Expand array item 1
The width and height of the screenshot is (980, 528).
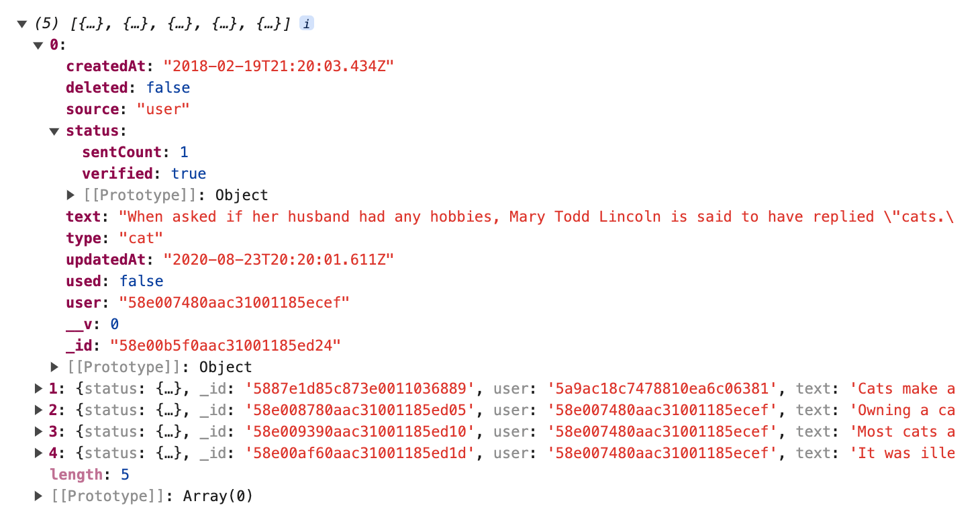click(38, 388)
